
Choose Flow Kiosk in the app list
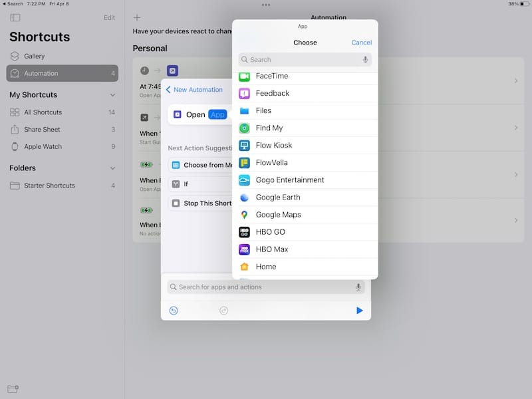click(x=305, y=145)
